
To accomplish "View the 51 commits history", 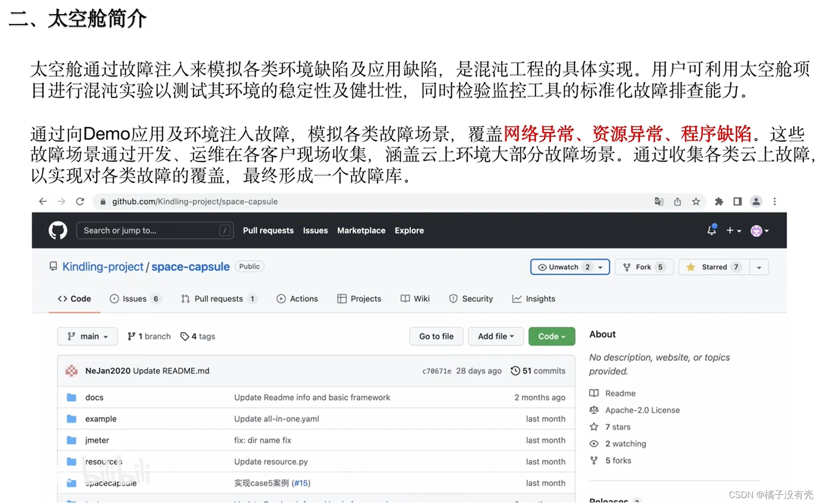I will point(538,371).
